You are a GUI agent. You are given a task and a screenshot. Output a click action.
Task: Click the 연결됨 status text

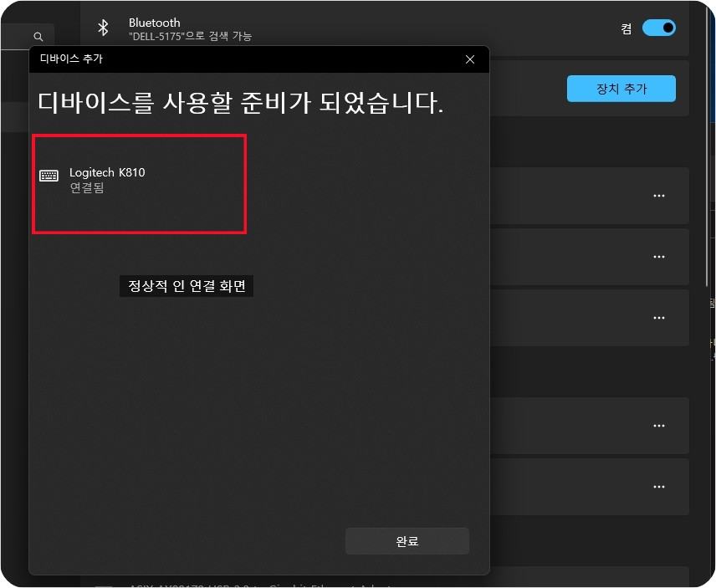(x=87, y=187)
